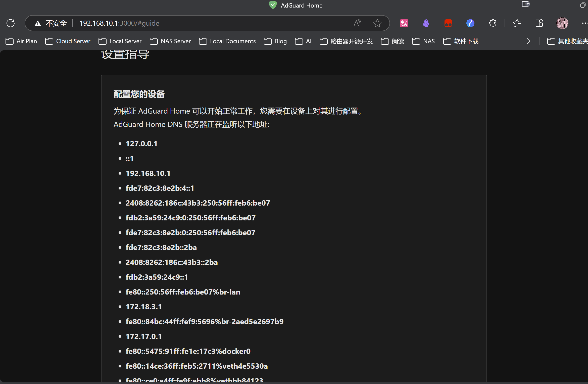This screenshot has height=384, width=588.
Task: Click the fe80::14ce:36ff:feb5:2711%veth4e5530a entry
Action: click(x=197, y=366)
